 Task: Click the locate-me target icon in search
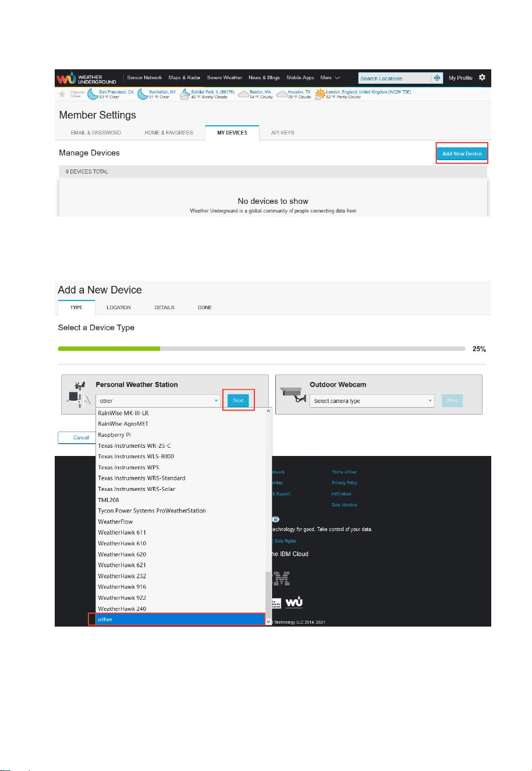click(x=437, y=78)
